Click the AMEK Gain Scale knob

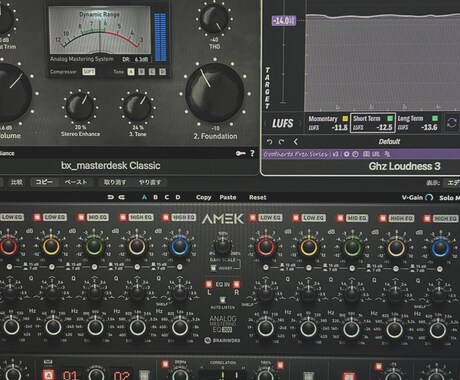(x=223, y=247)
